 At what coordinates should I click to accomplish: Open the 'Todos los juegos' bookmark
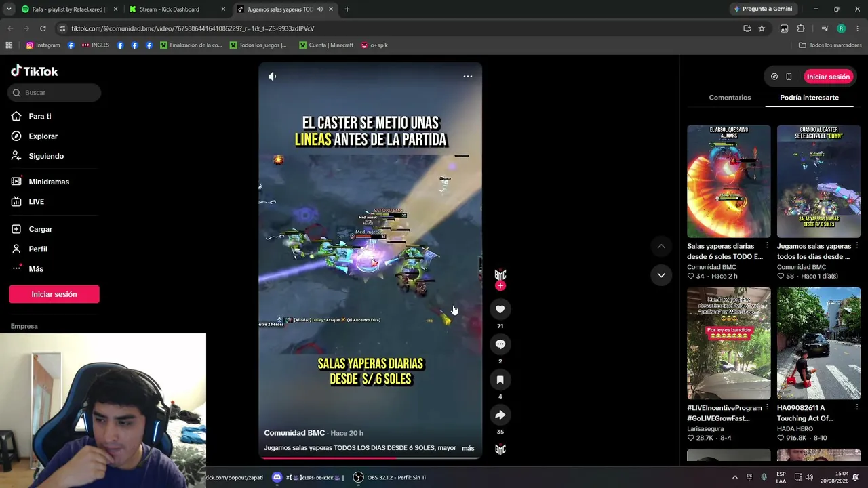pos(258,45)
